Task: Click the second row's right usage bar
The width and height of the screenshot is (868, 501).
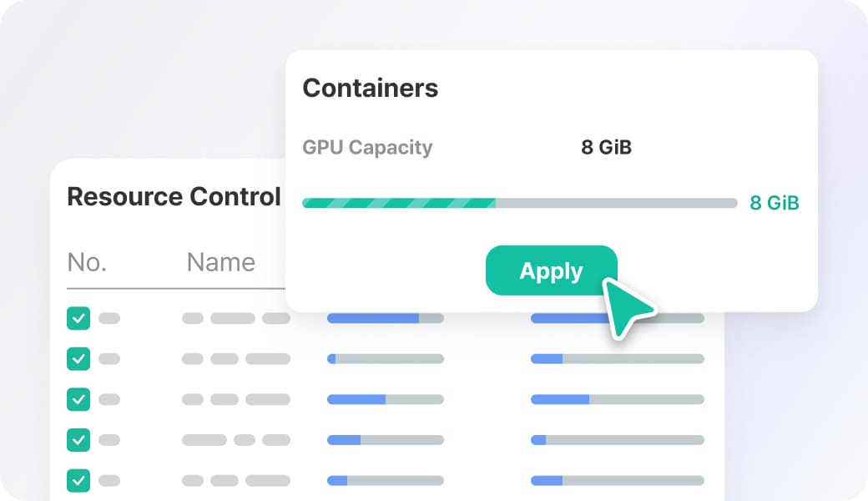Action: click(x=617, y=359)
